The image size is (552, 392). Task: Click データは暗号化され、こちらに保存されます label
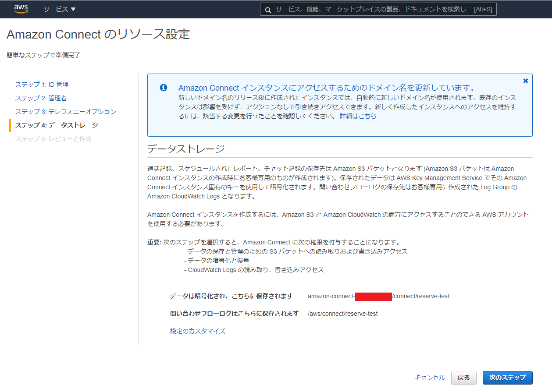[231, 297]
